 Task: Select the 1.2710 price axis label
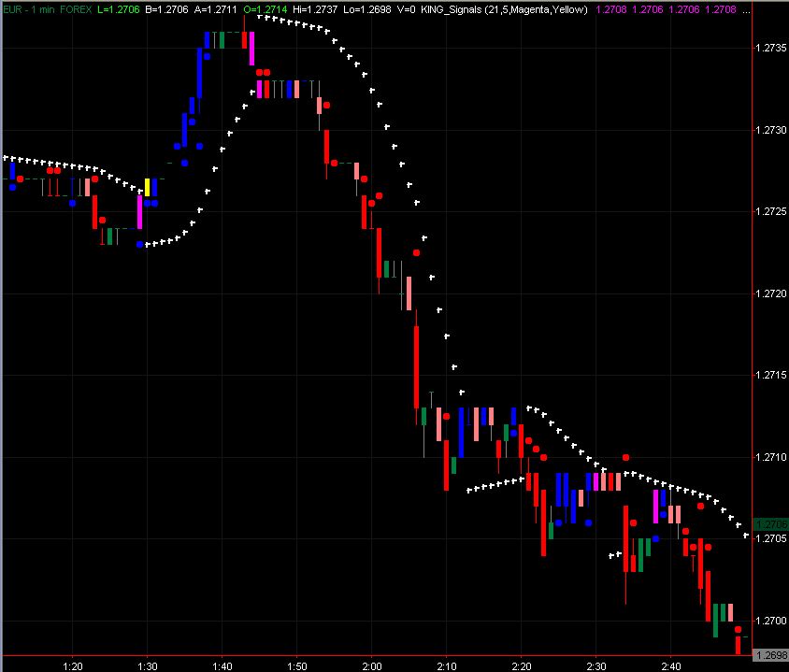click(x=771, y=457)
